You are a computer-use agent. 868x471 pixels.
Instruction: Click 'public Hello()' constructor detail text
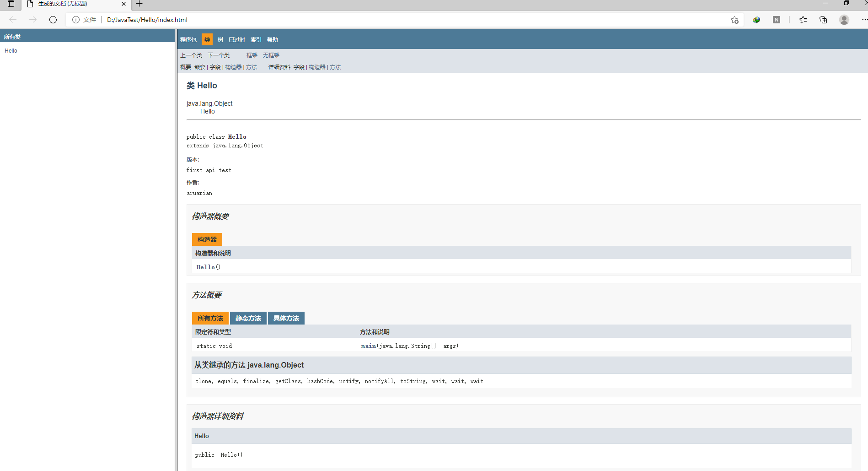(x=219, y=455)
